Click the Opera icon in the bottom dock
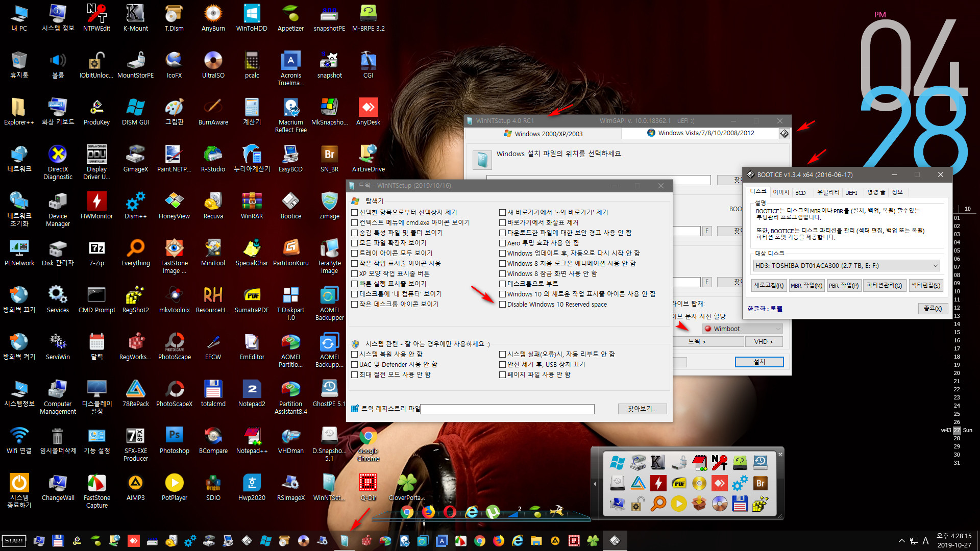This screenshot has width=980, height=551. [x=450, y=511]
